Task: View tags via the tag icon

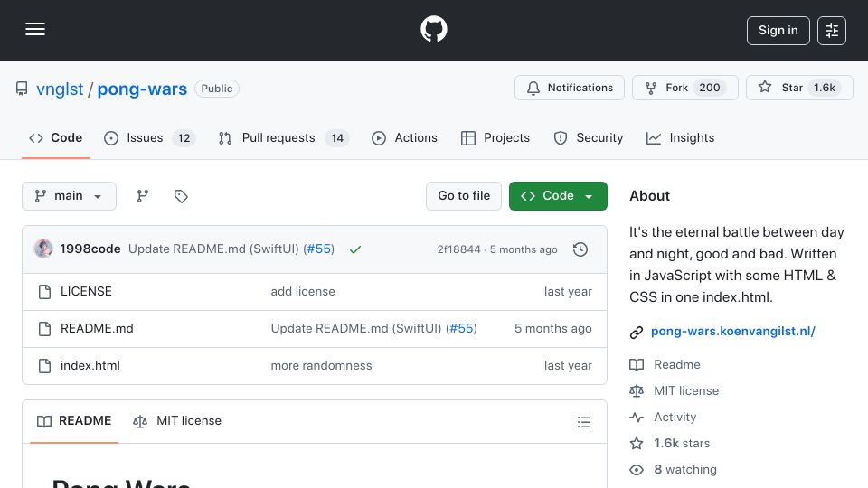Action: pyautogui.click(x=181, y=196)
